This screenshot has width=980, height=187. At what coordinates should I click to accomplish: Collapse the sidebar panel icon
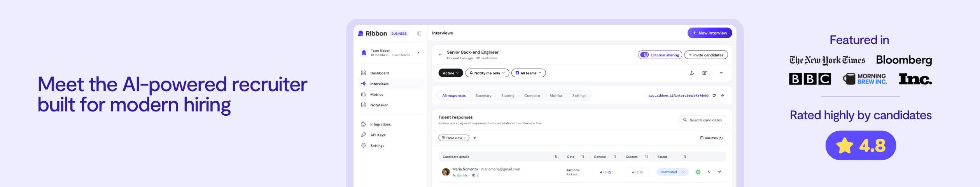click(x=419, y=34)
